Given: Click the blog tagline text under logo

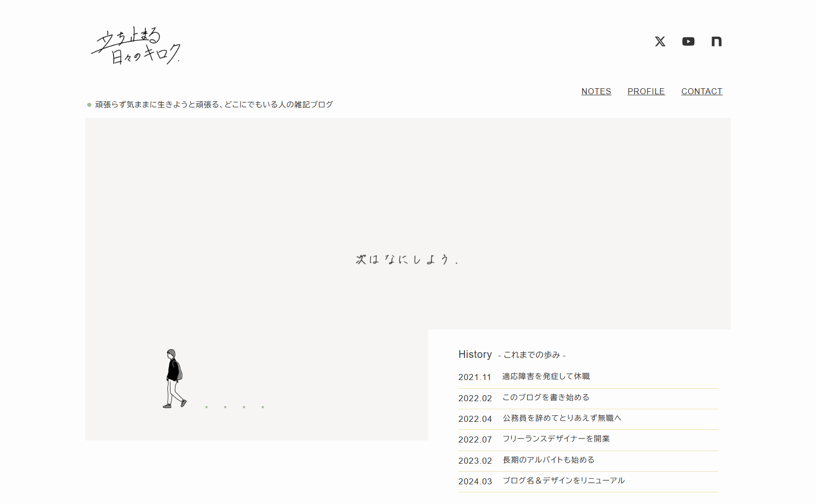Looking at the screenshot, I should (214, 104).
